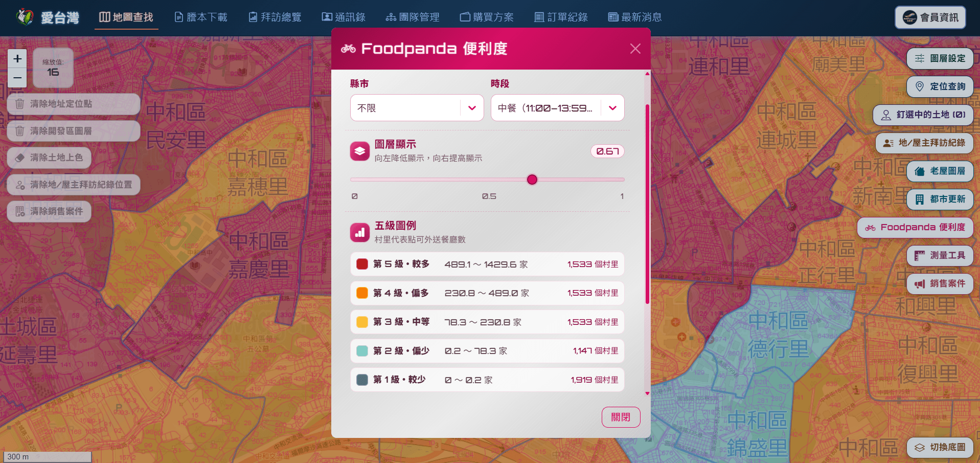View 訂單紀錄 page
This screenshot has height=463, width=980.
click(x=561, y=17)
